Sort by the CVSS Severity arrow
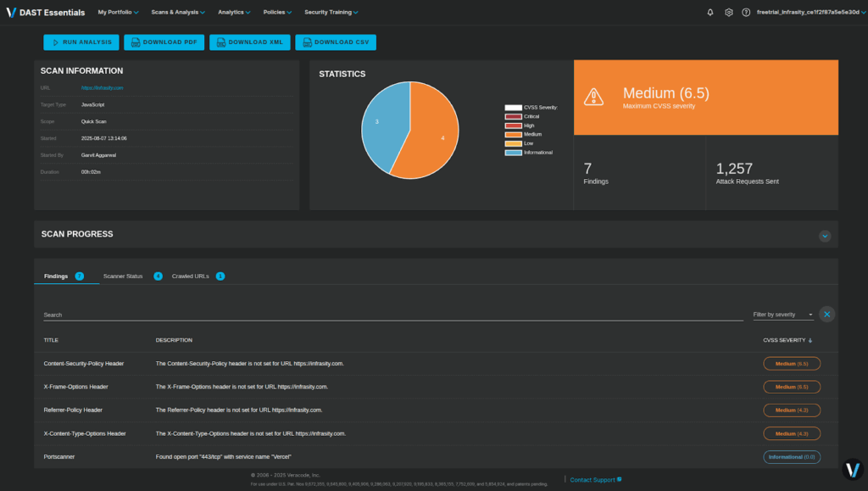The image size is (868, 491). (810, 340)
